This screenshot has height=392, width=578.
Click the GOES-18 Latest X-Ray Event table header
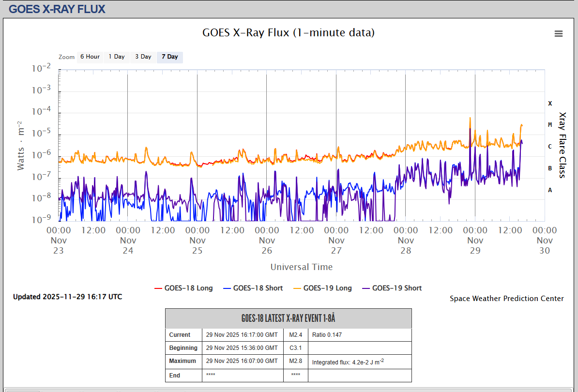(x=288, y=318)
